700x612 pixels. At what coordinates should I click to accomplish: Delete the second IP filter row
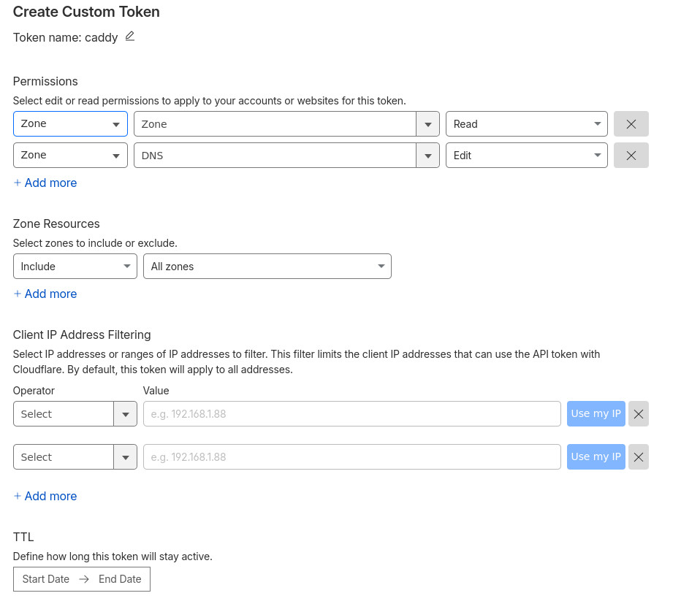(638, 457)
